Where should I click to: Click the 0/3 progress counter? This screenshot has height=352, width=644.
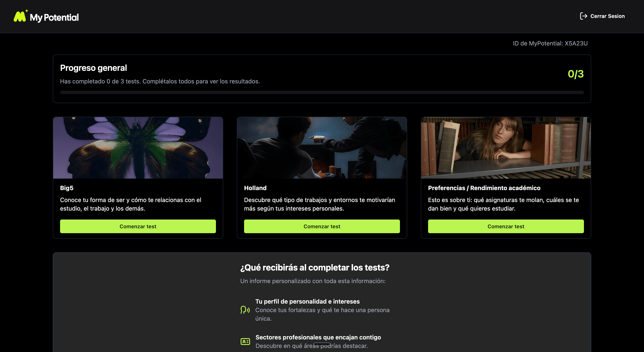pos(575,74)
